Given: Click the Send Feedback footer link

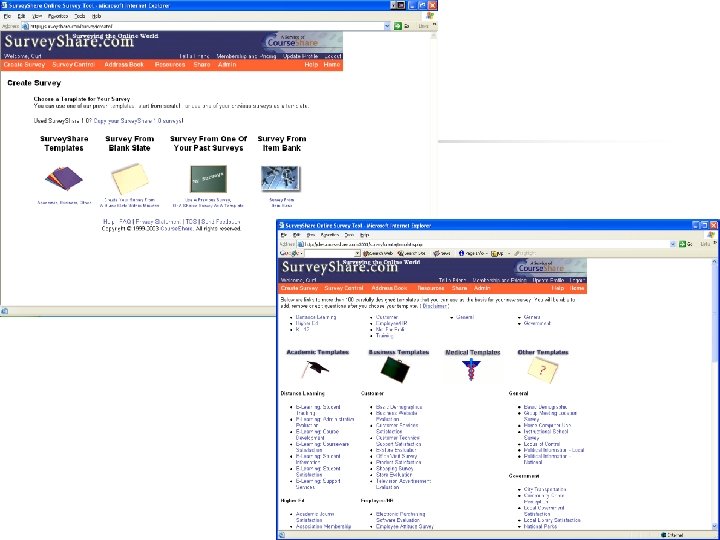Looking at the screenshot, I should point(221,222).
